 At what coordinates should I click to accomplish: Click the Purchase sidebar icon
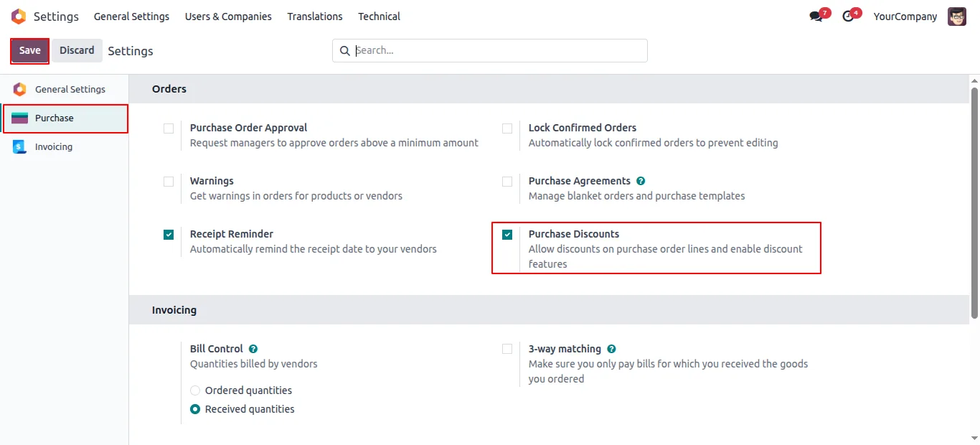click(19, 118)
